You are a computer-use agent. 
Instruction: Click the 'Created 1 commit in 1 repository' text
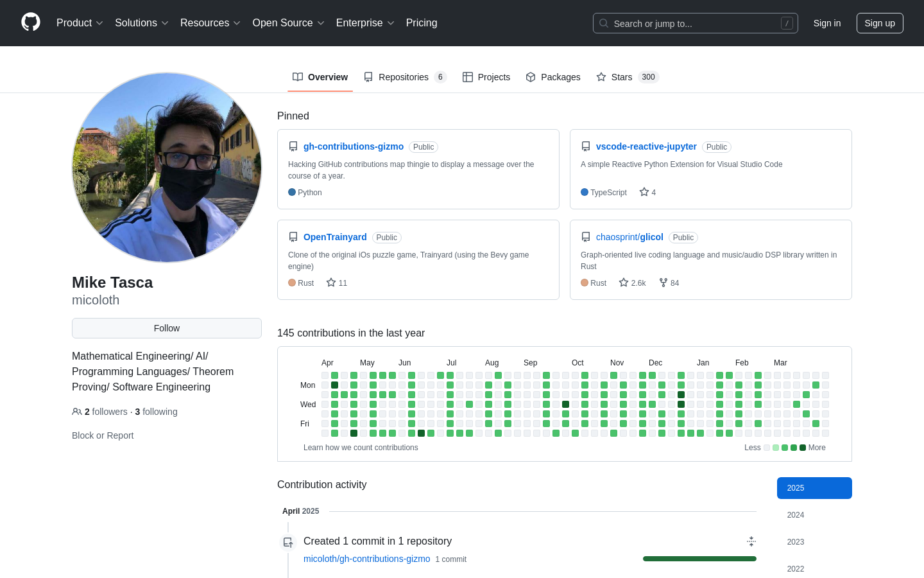pyautogui.click(x=377, y=541)
